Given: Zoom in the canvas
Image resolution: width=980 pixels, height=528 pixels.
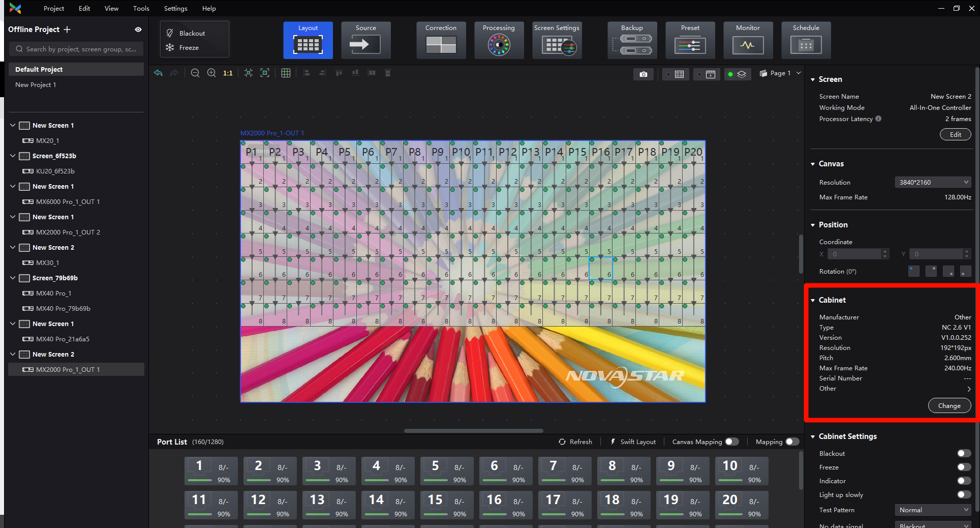Looking at the screenshot, I should 211,73.
